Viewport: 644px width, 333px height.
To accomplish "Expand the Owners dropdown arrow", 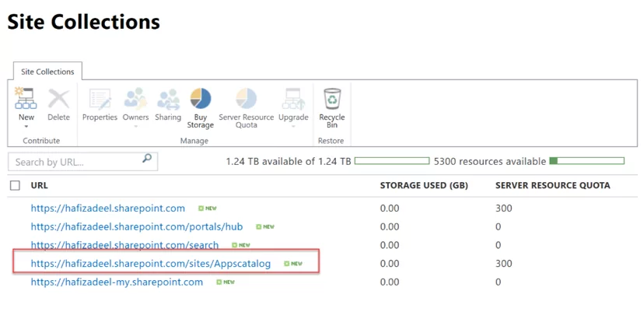I will click(135, 127).
